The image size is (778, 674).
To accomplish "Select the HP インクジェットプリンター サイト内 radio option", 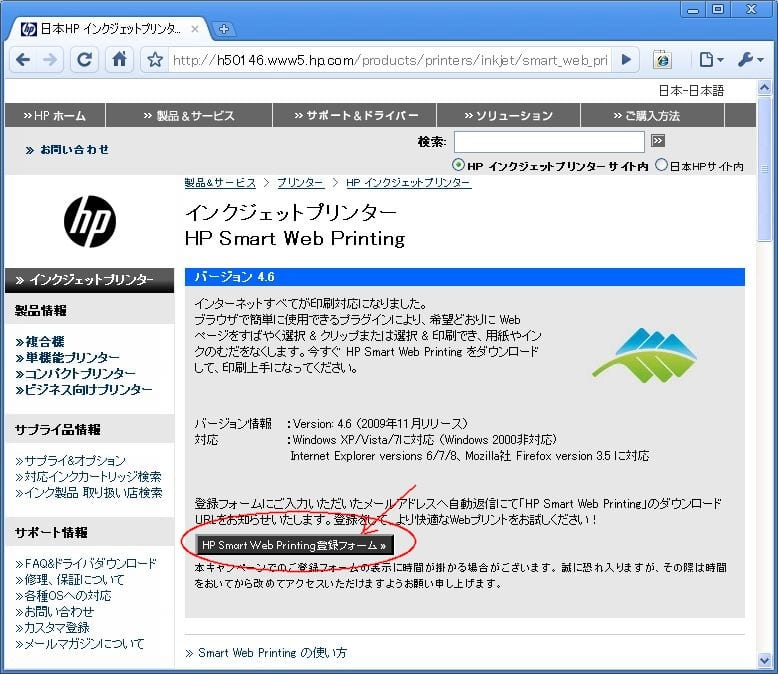I will pyautogui.click(x=459, y=165).
